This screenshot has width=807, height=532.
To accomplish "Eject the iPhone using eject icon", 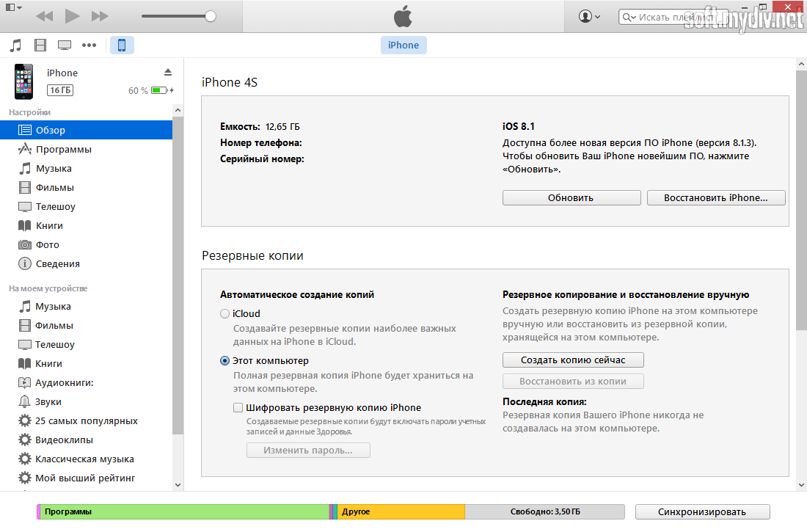I will (x=168, y=72).
